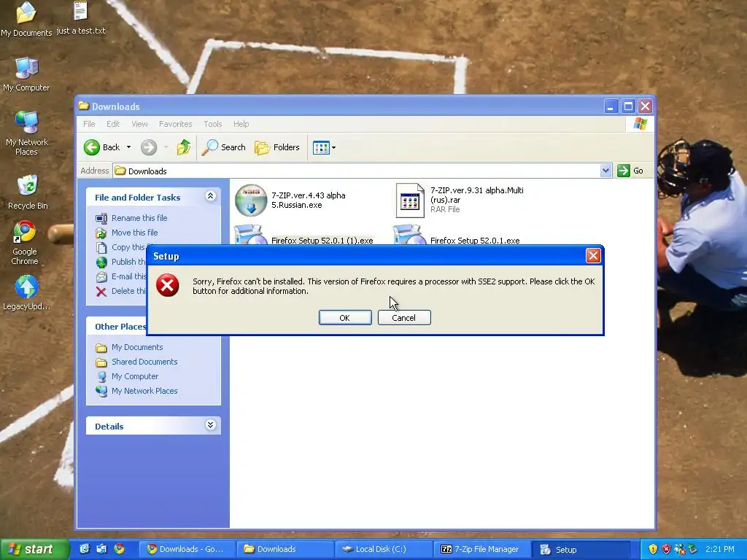747x560 pixels.
Task: Select My Computer desktop icon
Action: (x=26, y=75)
